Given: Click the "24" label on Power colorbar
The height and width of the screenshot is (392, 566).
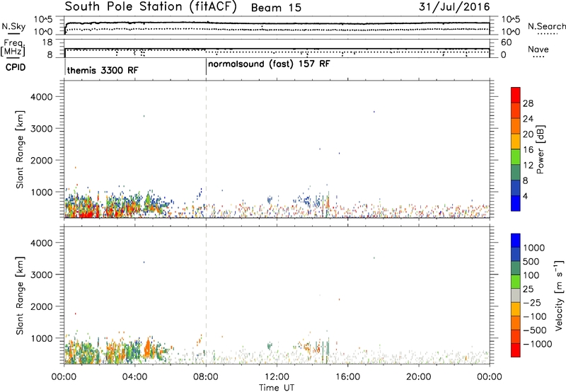Looking at the screenshot, I should [528, 119].
